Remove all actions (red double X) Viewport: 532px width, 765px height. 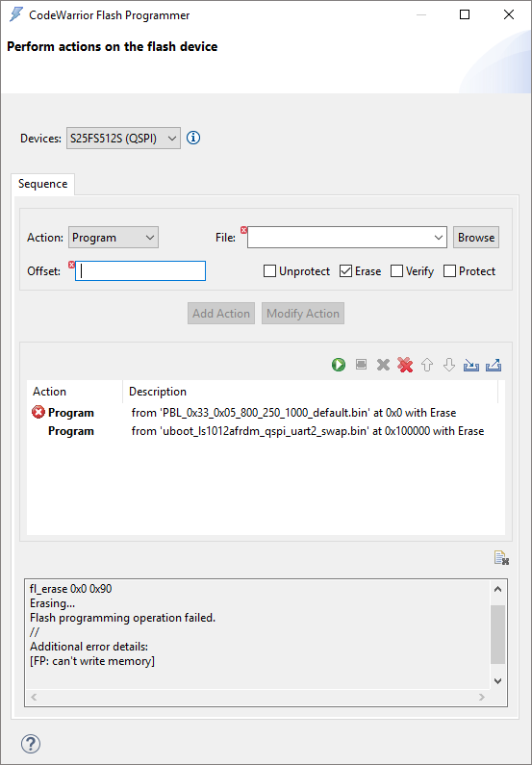(405, 365)
